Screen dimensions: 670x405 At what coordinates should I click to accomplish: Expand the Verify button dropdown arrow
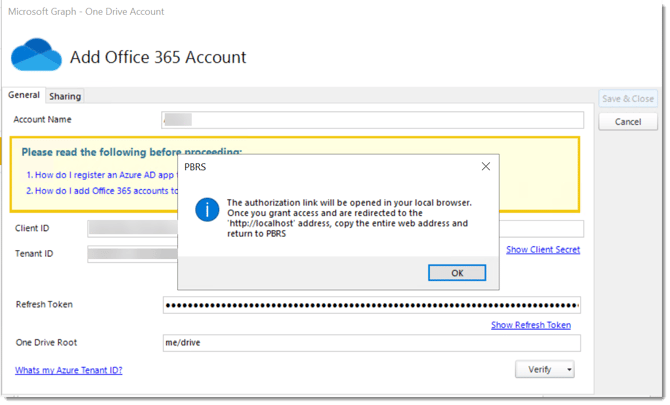[x=569, y=370]
